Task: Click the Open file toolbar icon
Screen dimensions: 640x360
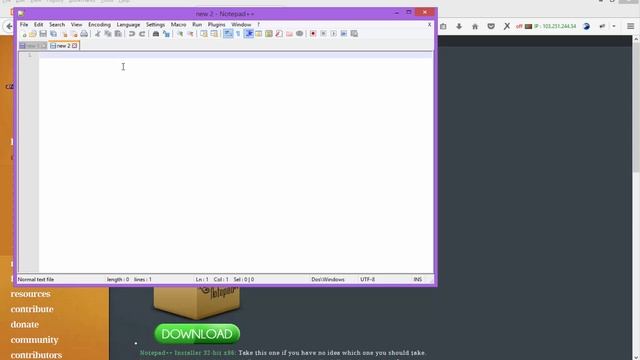Action: coord(33,34)
